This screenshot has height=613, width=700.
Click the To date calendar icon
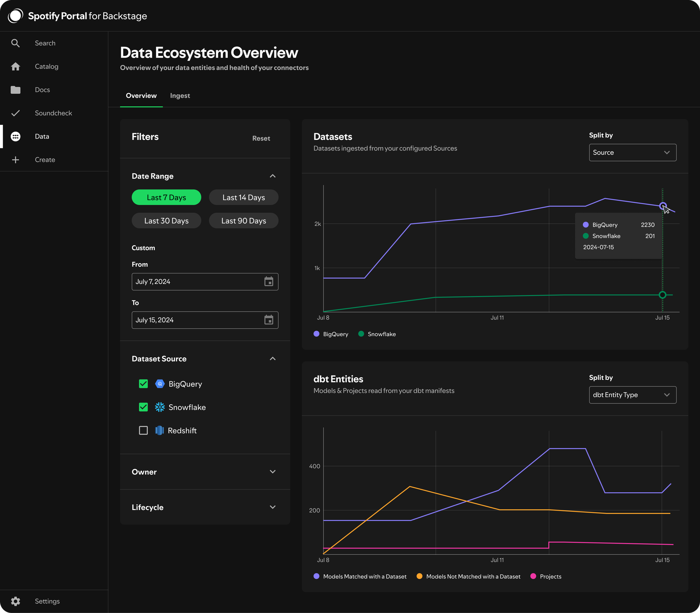[269, 320]
